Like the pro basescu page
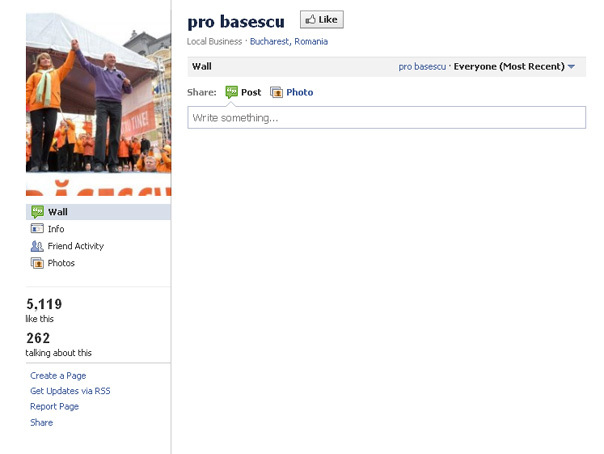The width and height of the screenshot is (604, 454). pyautogui.click(x=322, y=20)
